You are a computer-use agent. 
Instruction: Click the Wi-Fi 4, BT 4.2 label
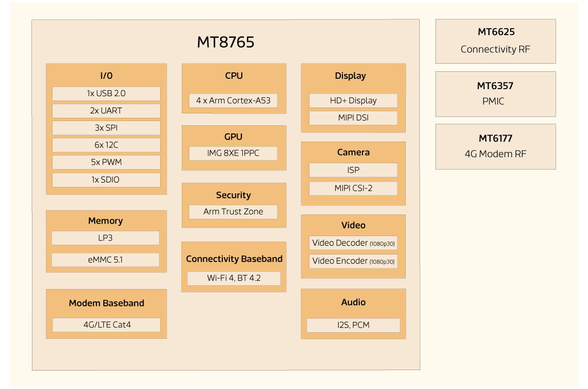pyautogui.click(x=234, y=278)
